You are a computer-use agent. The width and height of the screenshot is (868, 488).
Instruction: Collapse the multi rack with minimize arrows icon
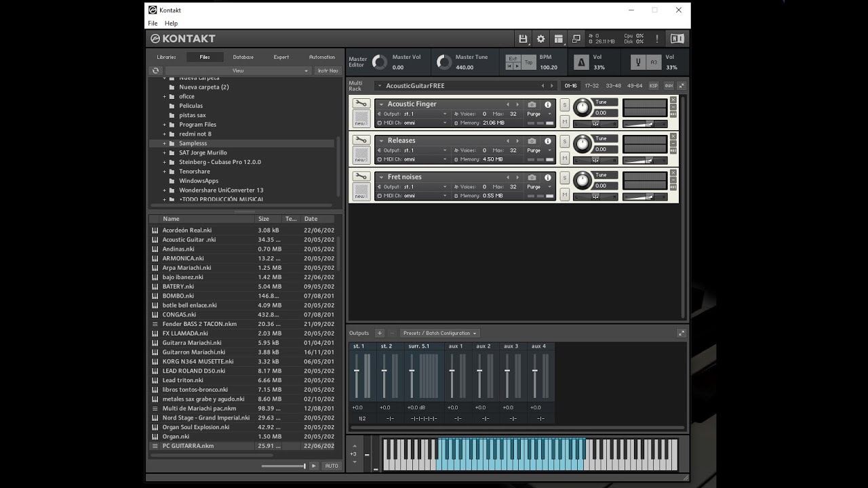(x=682, y=85)
